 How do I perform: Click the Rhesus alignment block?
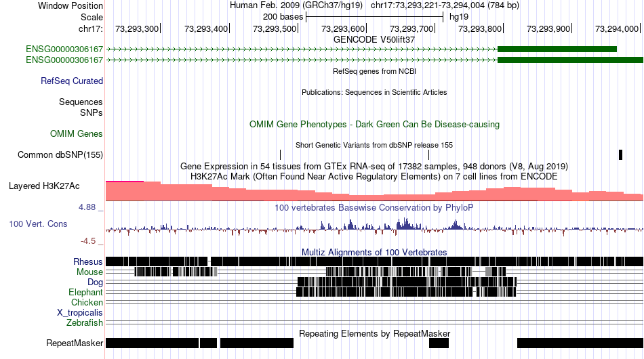(374, 261)
